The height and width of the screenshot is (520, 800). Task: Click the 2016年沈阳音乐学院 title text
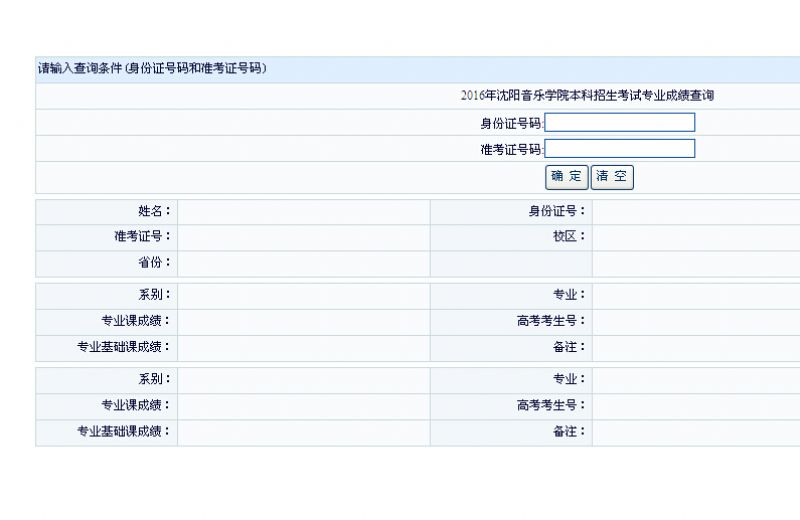coord(587,96)
